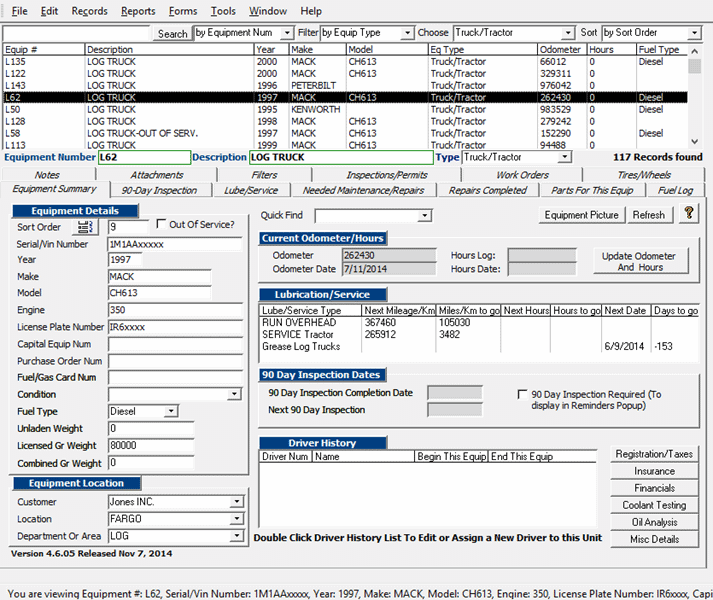This screenshot has width=713, height=600.
Task: Click the search text input field
Action: (76, 34)
